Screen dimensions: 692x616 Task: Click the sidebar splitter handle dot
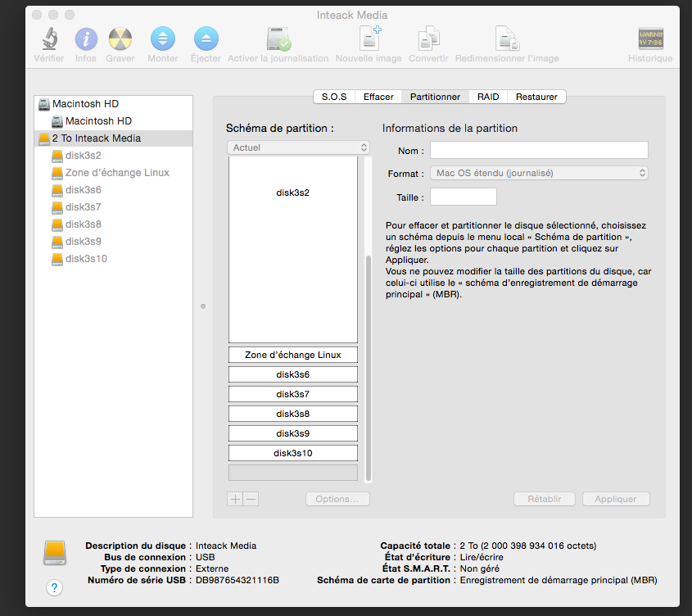coord(203,306)
